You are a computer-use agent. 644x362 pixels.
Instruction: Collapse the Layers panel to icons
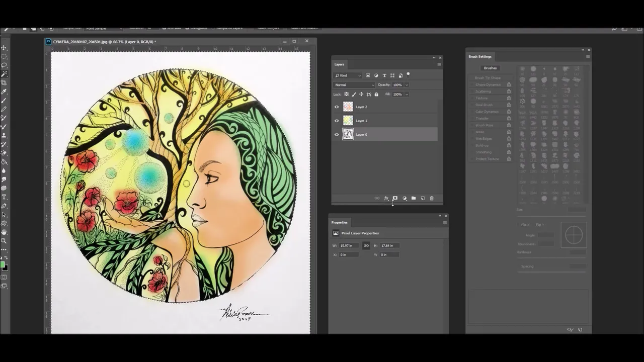point(434,58)
